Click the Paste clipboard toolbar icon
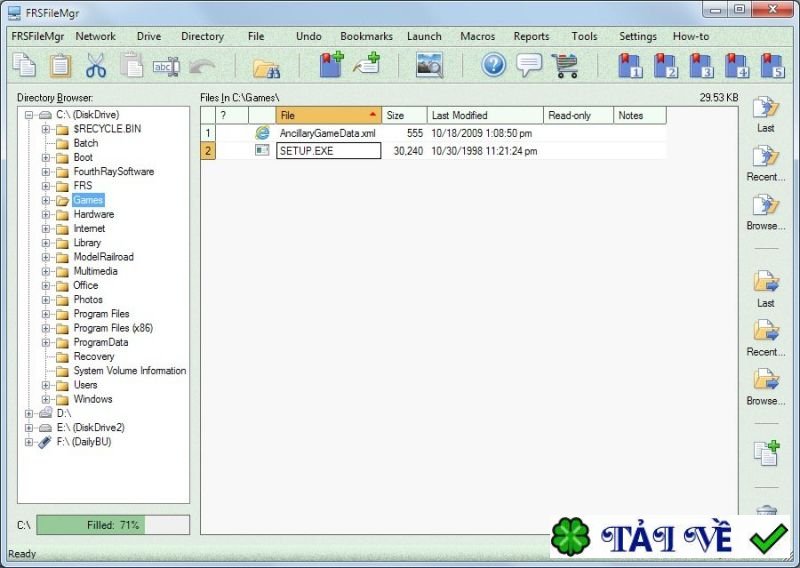 tap(60, 65)
